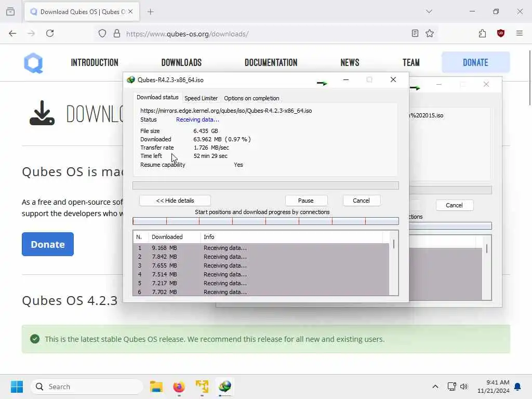532x399 pixels.
Task: Minimize the Qubes ISO download dialog
Action: (345, 79)
